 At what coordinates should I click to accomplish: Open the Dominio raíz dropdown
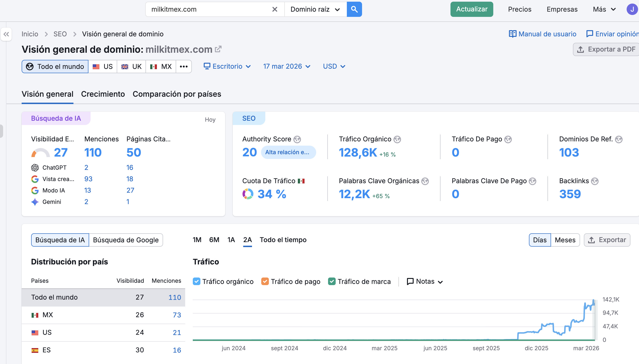click(x=315, y=9)
